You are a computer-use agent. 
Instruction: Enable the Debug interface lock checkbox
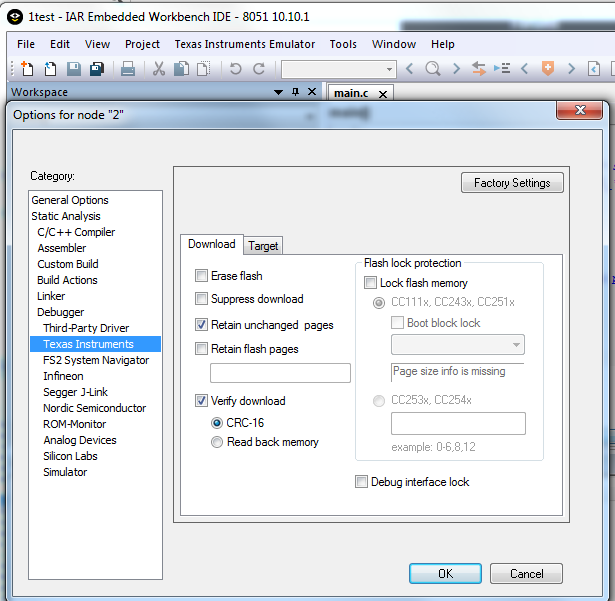click(361, 482)
